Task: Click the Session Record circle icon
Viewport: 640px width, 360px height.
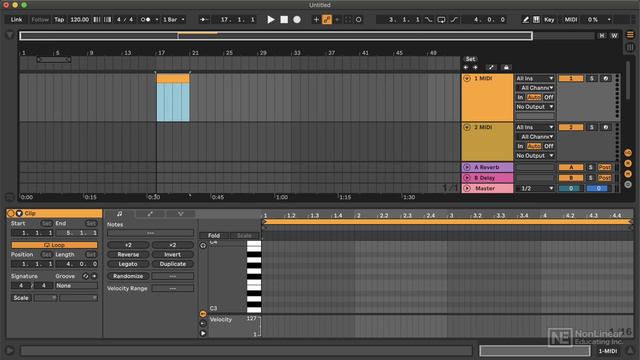Action: coord(358,20)
